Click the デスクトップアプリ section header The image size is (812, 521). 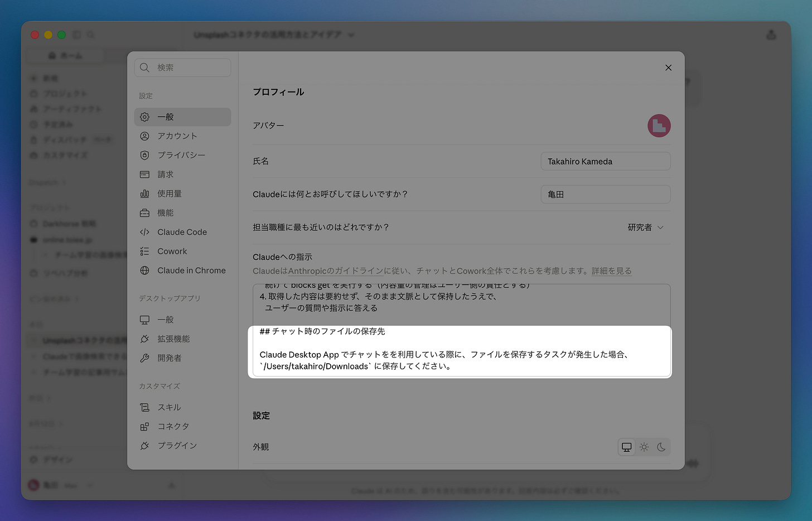coord(170,298)
